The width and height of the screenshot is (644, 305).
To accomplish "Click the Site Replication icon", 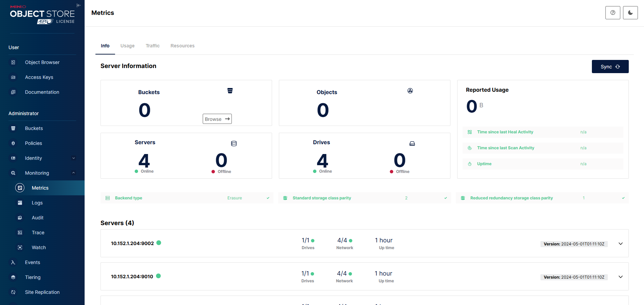I will (13, 292).
